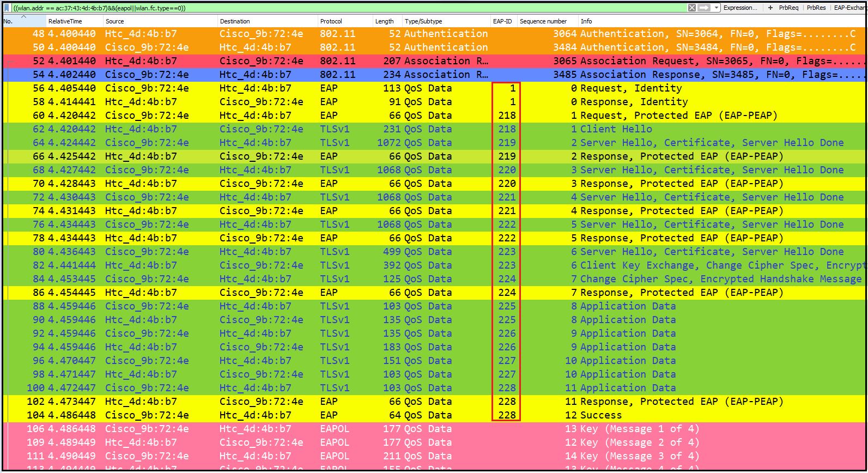Open the recent filters dropdown arrow
The height and width of the screenshot is (473, 868).
click(x=717, y=8)
